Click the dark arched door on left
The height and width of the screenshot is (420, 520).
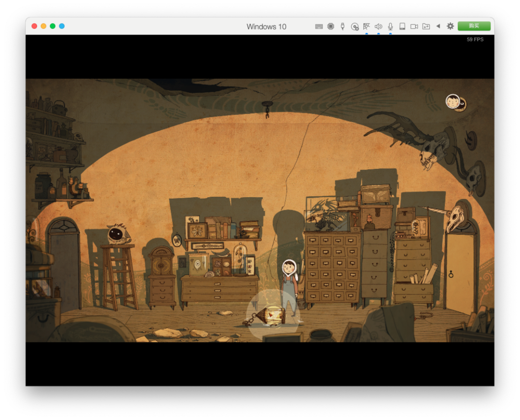(x=64, y=265)
